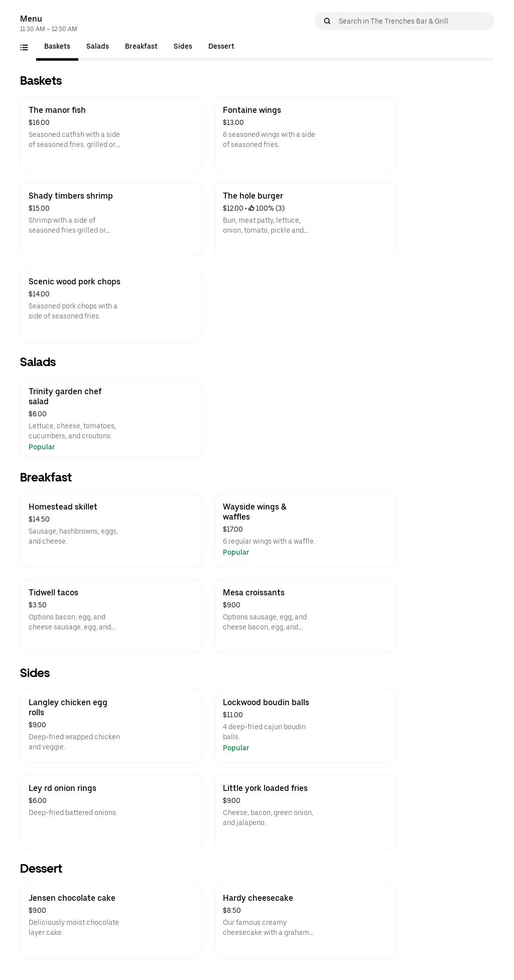
Task: Select the Hardy cheesecake dessert
Action: tap(305, 921)
